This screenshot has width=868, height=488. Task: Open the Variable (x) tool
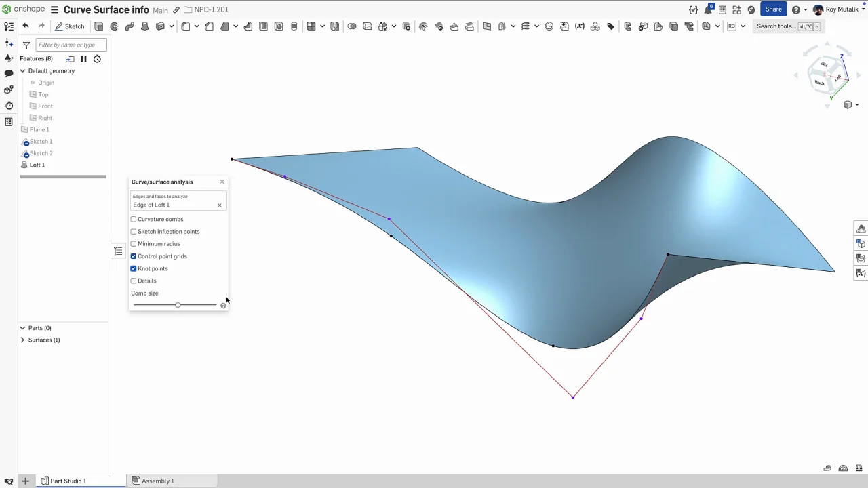click(579, 26)
